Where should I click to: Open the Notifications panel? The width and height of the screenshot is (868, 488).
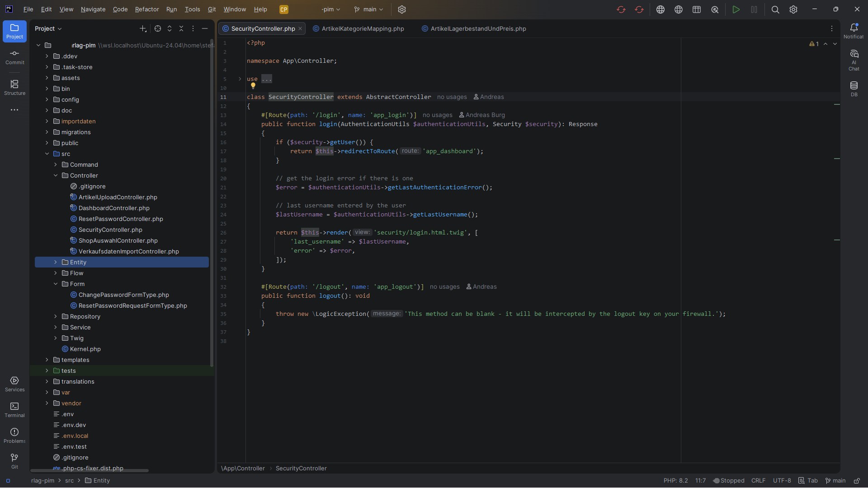coord(854,31)
